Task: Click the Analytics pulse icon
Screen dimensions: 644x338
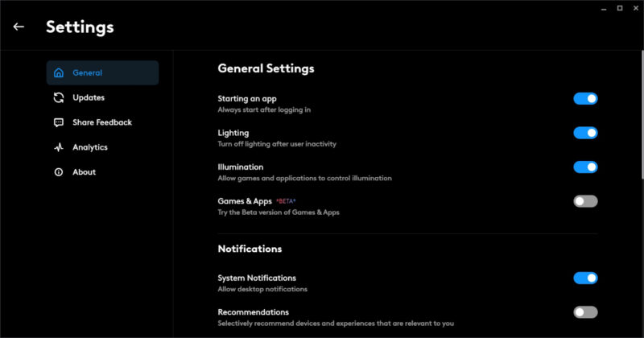Action: [59, 147]
